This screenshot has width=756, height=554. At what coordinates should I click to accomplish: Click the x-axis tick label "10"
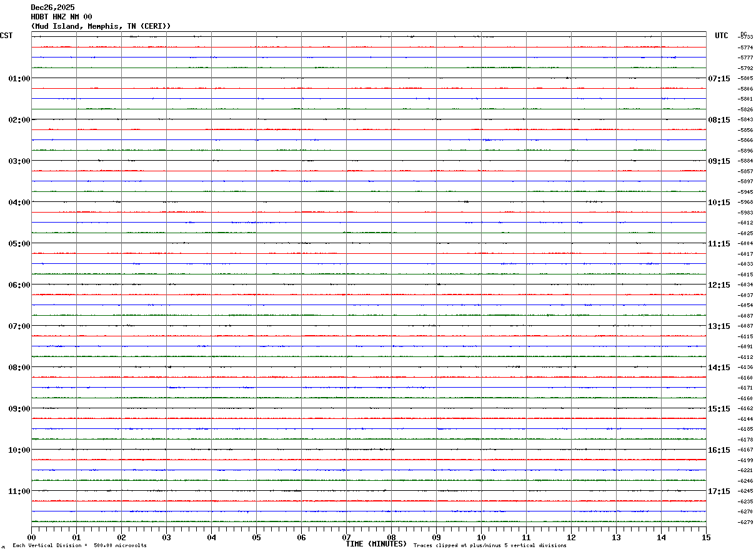(481, 537)
